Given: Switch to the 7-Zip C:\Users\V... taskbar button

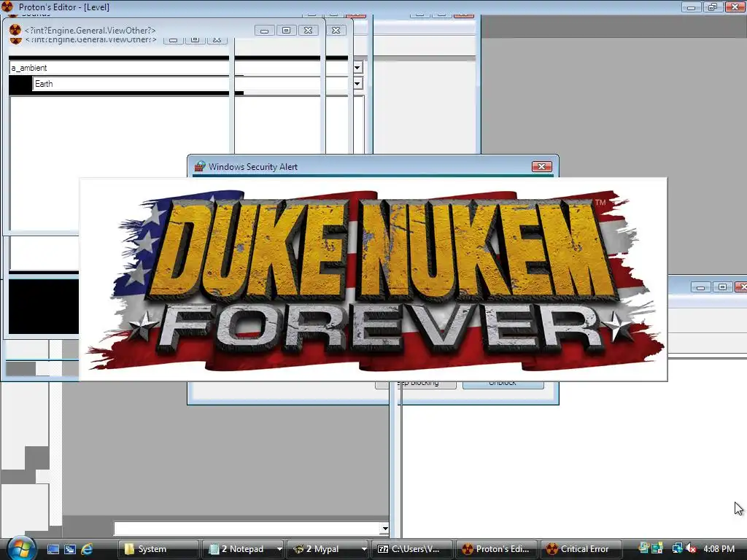Looking at the screenshot, I should [x=411, y=549].
